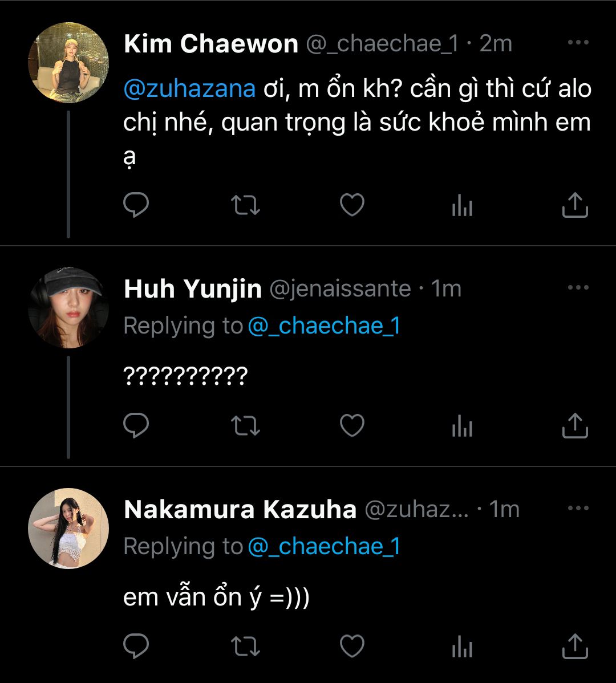Share Huh Yunjin's tweet
616x683 pixels.
point(574,425)
